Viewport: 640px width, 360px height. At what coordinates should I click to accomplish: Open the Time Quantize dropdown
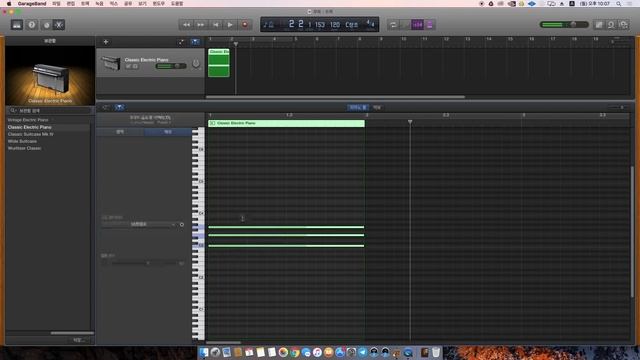[x=139, y=224]
